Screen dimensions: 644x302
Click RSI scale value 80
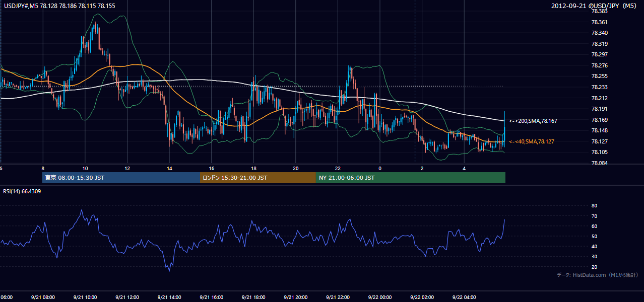(x=594, y=206)
